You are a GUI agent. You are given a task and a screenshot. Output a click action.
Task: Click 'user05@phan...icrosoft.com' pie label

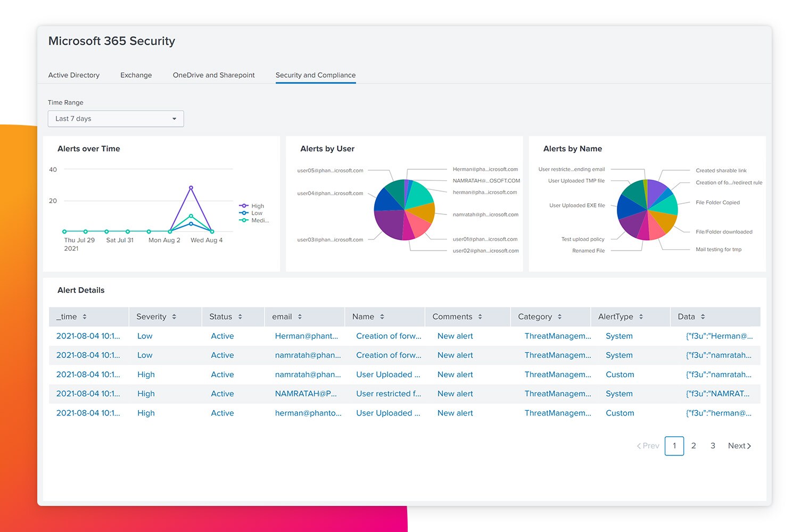pyautogui.click(x=330, y=171)
